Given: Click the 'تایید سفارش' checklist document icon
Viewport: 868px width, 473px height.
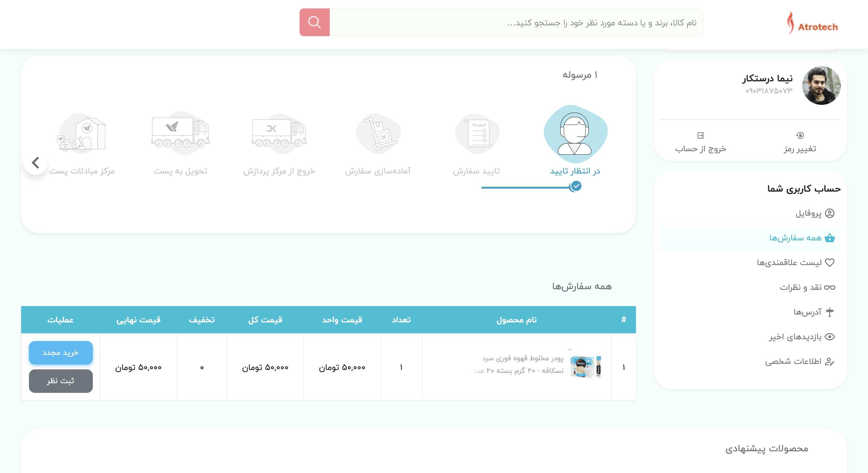Looking at the screenshot, I should (x=477, y=134).
